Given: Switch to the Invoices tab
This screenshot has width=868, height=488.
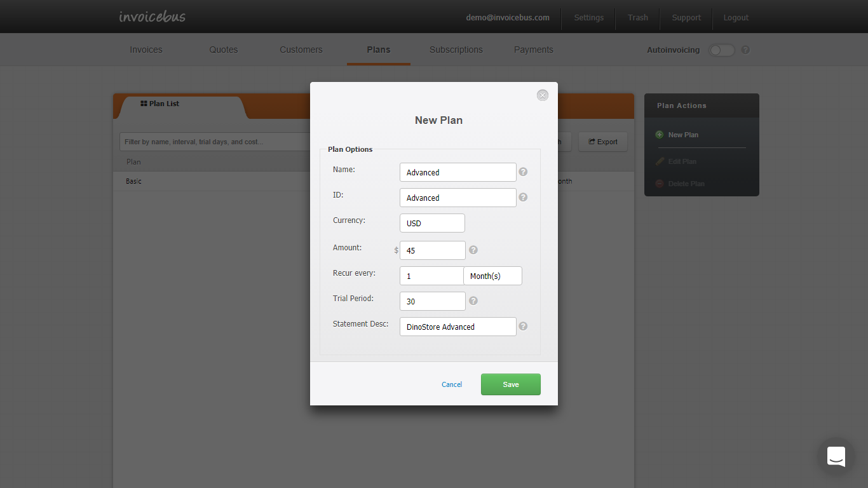Looking at the screenshot, I should coord(146,50).
